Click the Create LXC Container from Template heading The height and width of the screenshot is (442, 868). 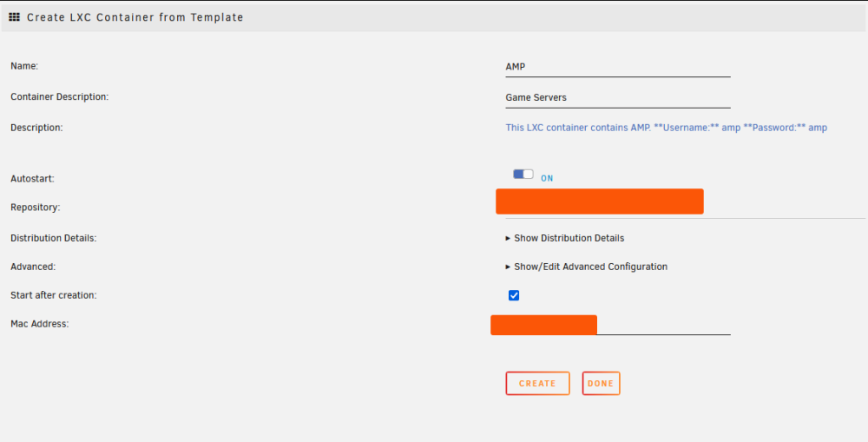135,17
